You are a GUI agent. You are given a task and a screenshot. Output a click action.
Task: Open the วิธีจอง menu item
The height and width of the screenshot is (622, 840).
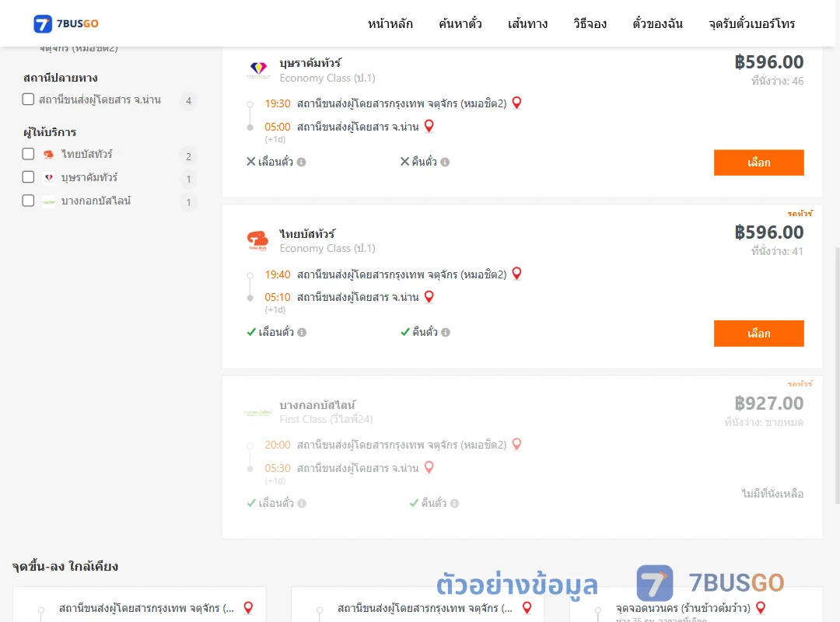pyautogui.click(x=590, y=23)
